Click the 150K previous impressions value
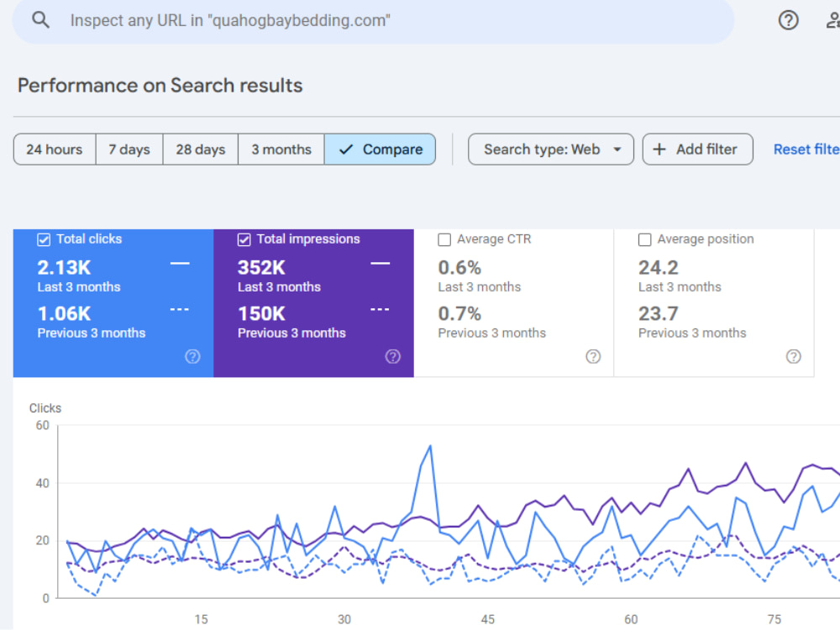Screen dimensions: 840x630 point(261,313)
